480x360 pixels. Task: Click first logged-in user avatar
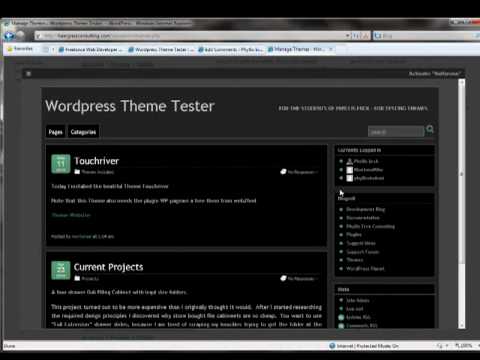[x=350, y=161]
